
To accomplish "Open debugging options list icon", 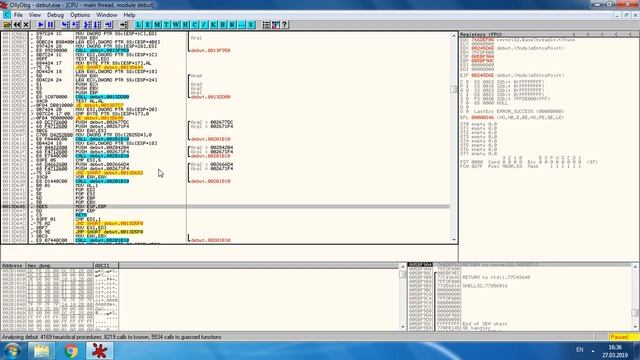I will coord(266,25).
